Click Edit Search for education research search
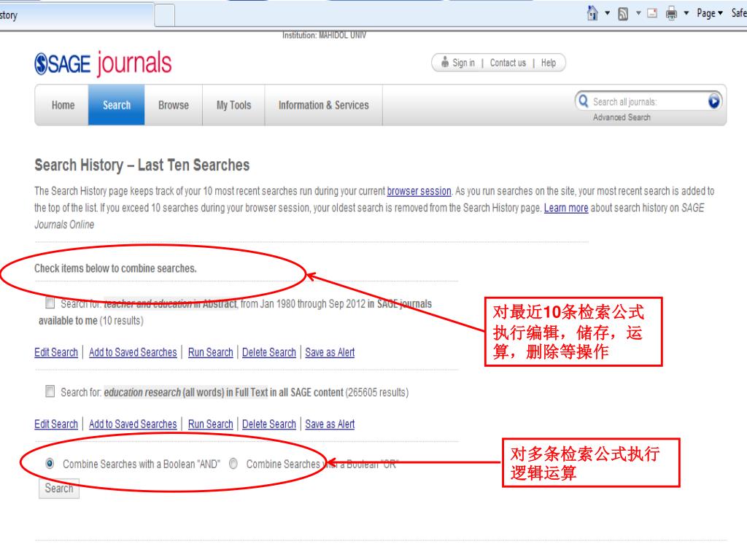This screenshot has width=747, height=560. point(56,424)
